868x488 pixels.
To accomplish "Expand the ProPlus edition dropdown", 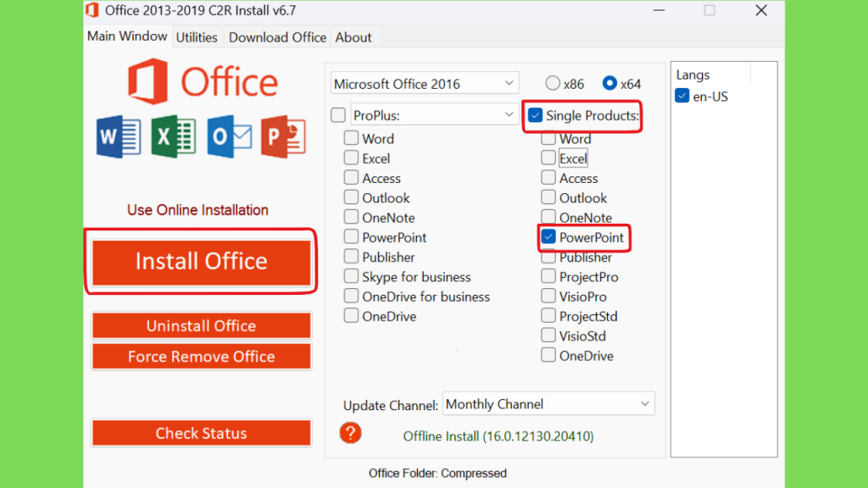I will coord(434,115).
